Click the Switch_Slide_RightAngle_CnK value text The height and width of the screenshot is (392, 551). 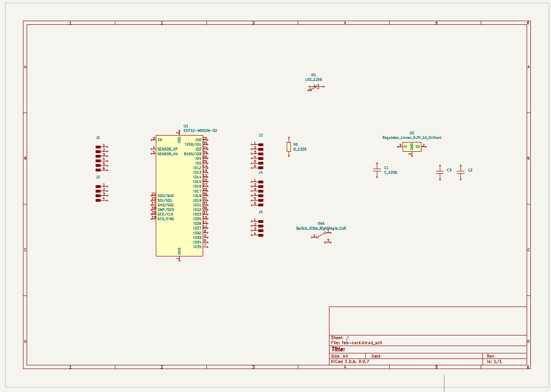[x=321, y=228]
